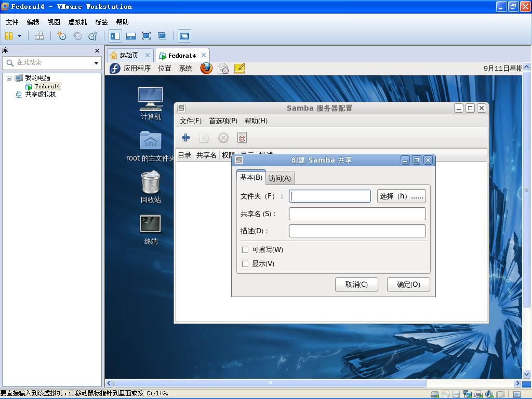Click the send Ctrl+Alt+Del toolbar icon
This screenshot has width=532, height=399.
click(x=39, y=36)
